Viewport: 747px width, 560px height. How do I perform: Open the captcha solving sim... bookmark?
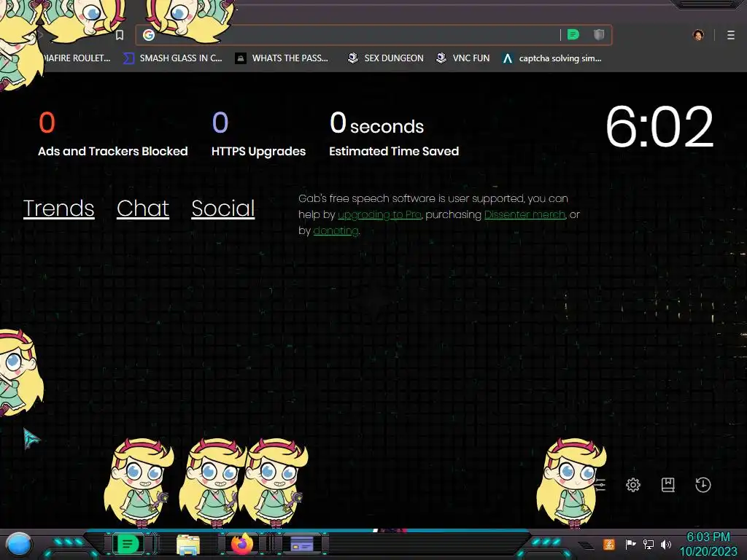coord(553,58)
